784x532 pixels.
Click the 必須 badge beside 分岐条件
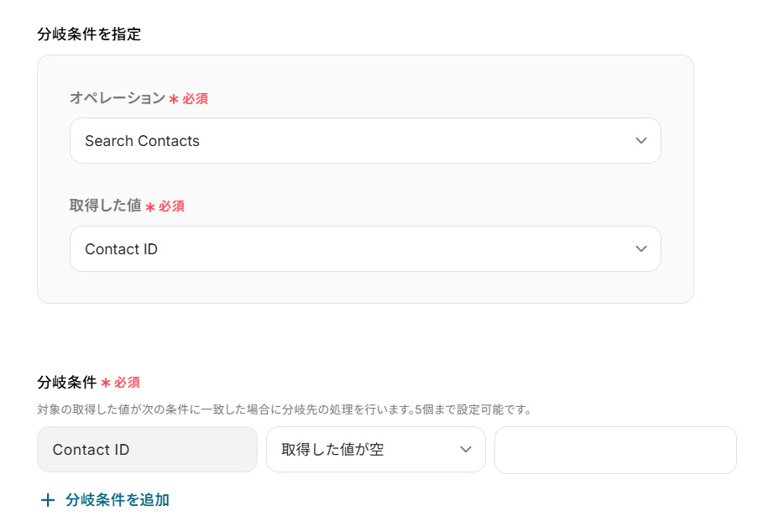127,383
